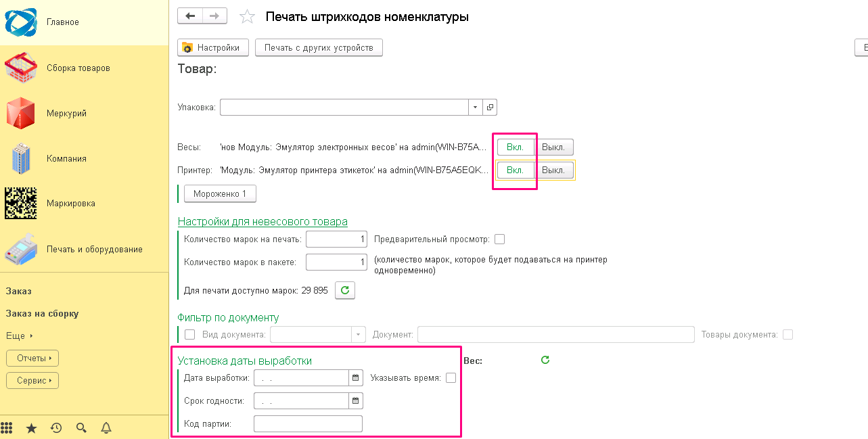868x439 pixels.
Task: Focus the Упаковка input field
Action: (344, 107)
